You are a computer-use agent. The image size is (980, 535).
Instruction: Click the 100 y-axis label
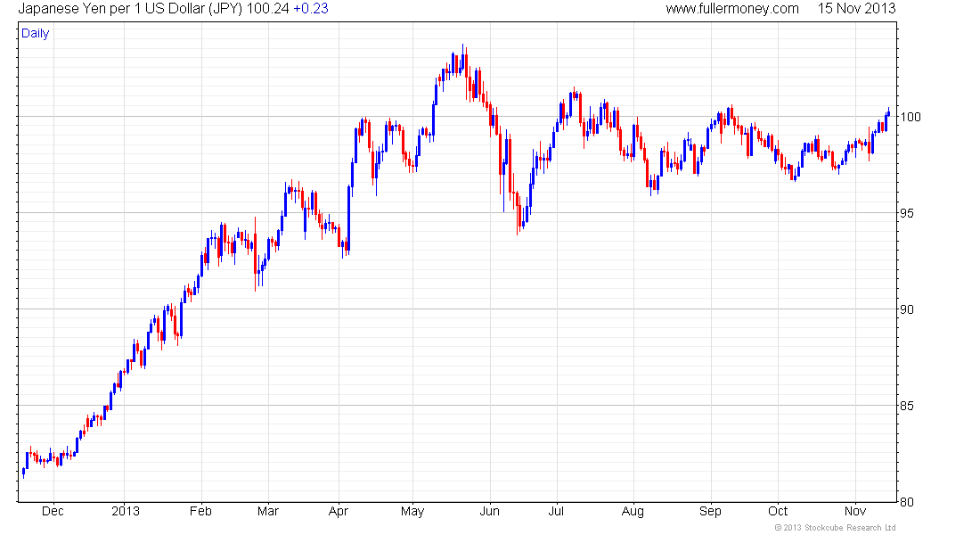click(910, 117)
